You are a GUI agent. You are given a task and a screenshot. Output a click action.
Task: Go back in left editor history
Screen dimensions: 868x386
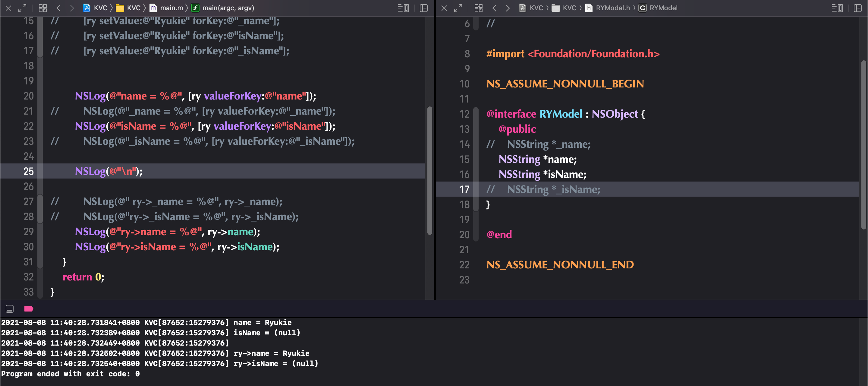point(59,8)
